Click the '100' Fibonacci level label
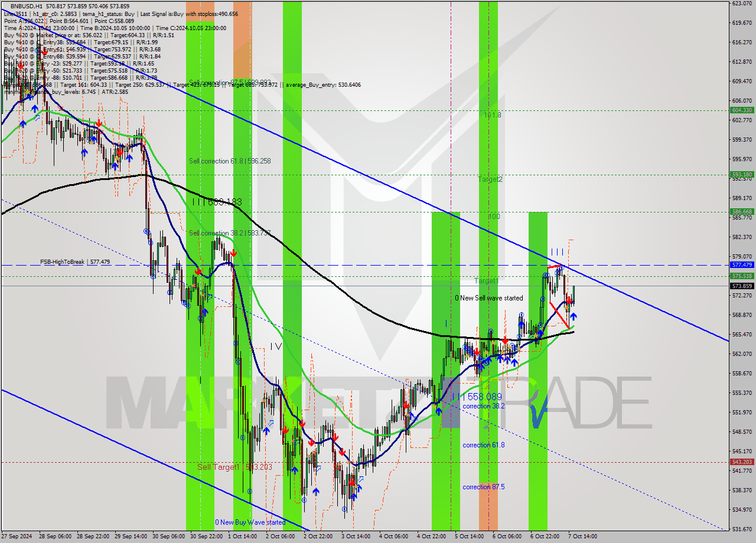This screenshot has height=543, width=756. click(494, 217)
